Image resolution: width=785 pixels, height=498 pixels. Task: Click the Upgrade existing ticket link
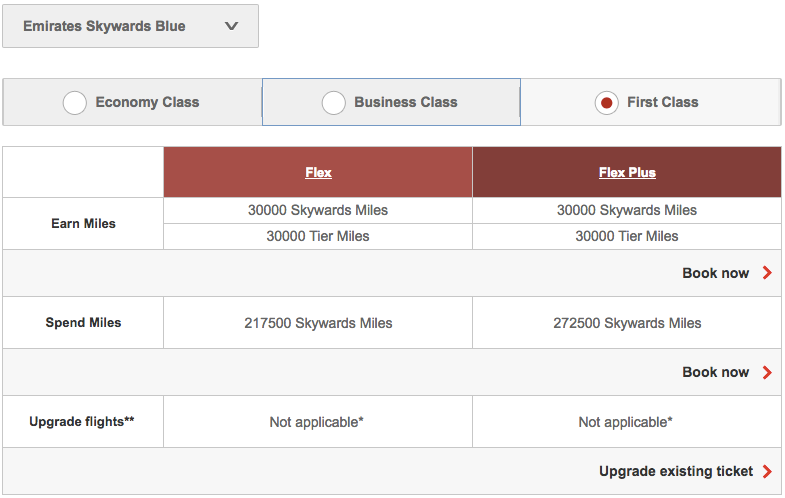[674, 471]
